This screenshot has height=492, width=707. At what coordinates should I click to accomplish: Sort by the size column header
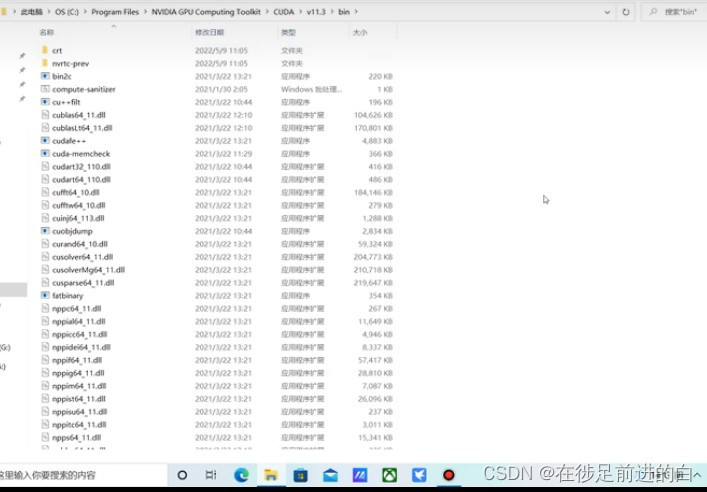[360, 32]
